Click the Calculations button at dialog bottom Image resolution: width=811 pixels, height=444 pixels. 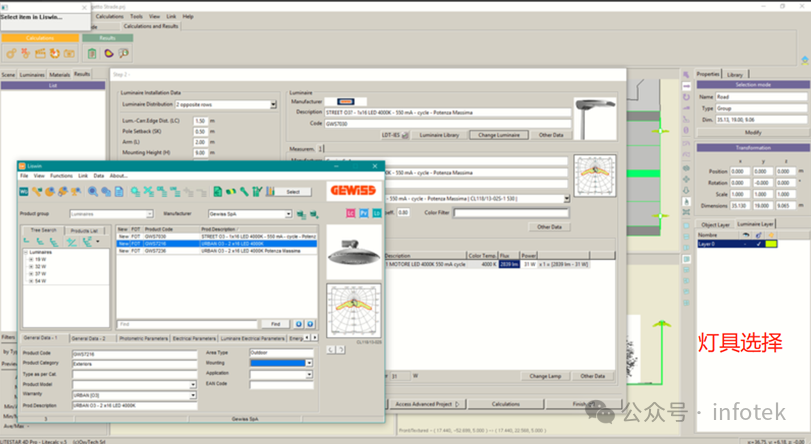(x=506, y=404)
